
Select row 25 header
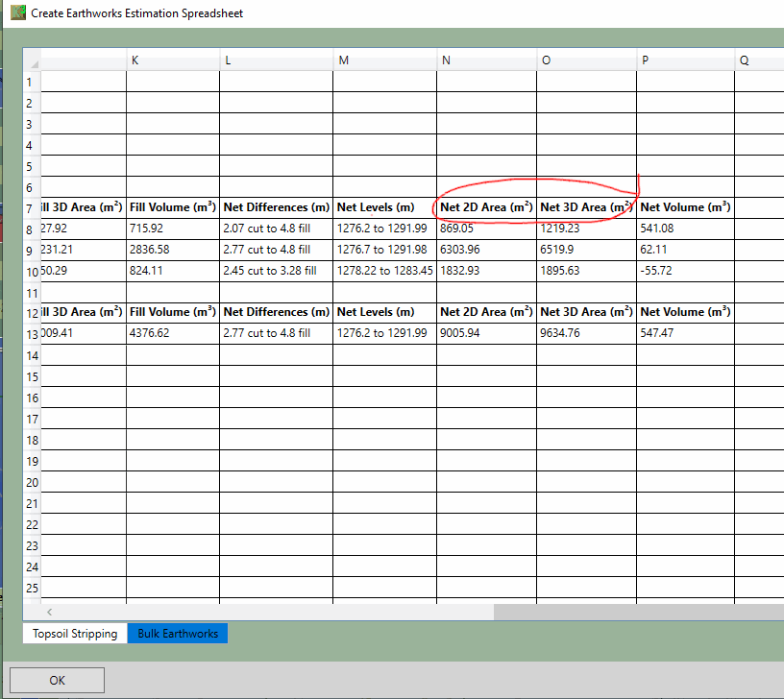point(32,588)
